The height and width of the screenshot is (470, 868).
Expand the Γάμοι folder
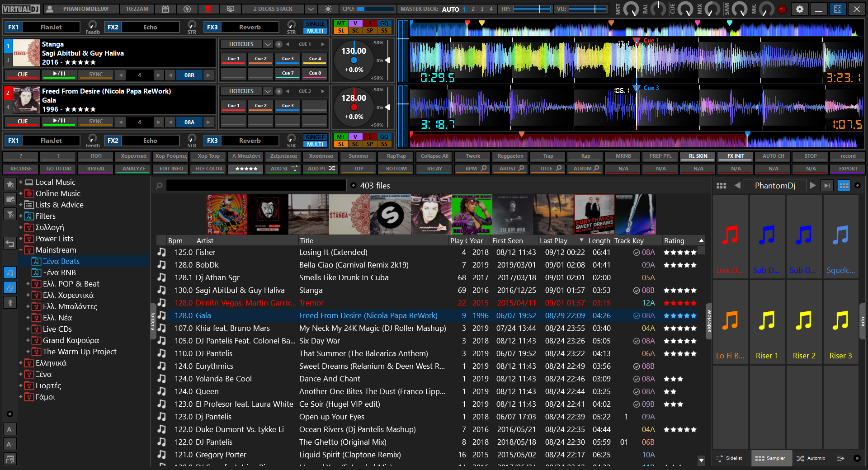(x=21, y=397)
